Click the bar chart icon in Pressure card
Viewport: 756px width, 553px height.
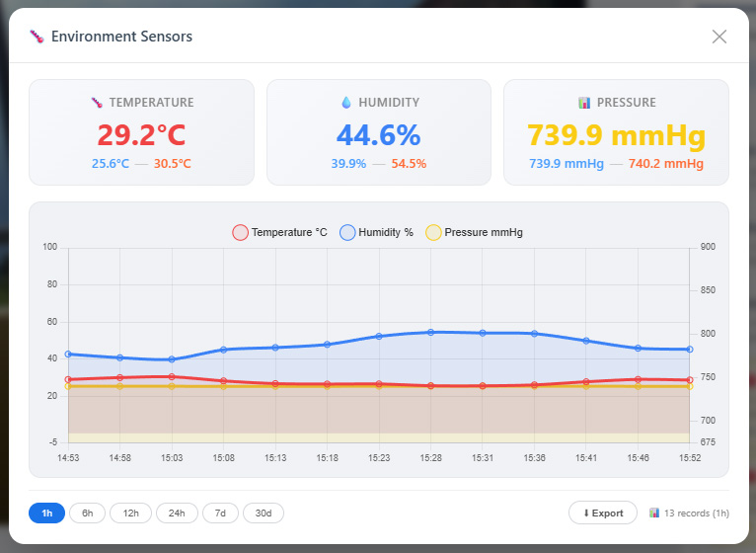pyautogui.click(x=584, y=103)
